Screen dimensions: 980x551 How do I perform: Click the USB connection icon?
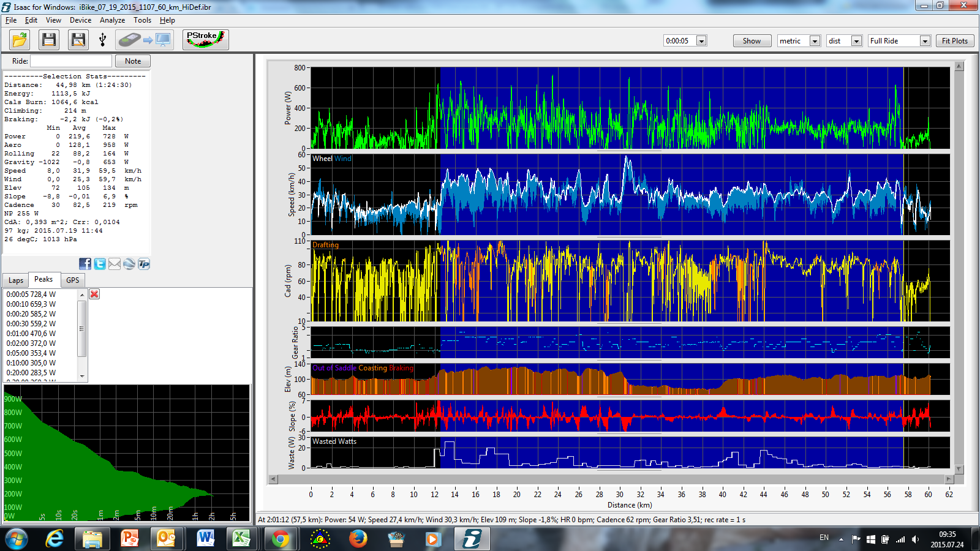point(103,40)
